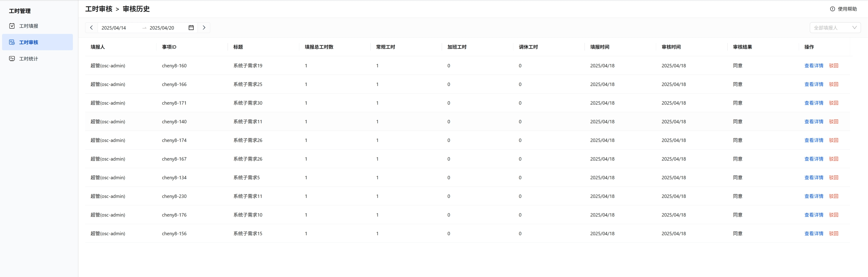View details for cheny8-140
Viewport: 868px width, 277px height.
[814, 121]
